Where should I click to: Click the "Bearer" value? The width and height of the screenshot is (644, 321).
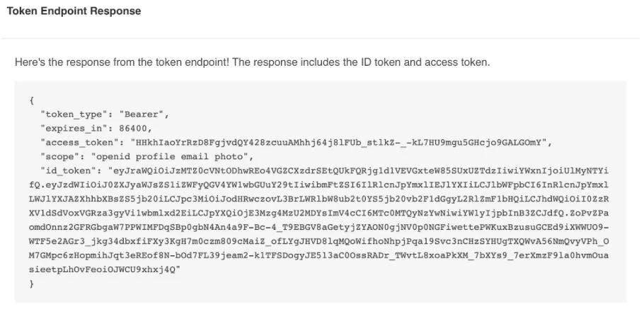click(144, 114)
